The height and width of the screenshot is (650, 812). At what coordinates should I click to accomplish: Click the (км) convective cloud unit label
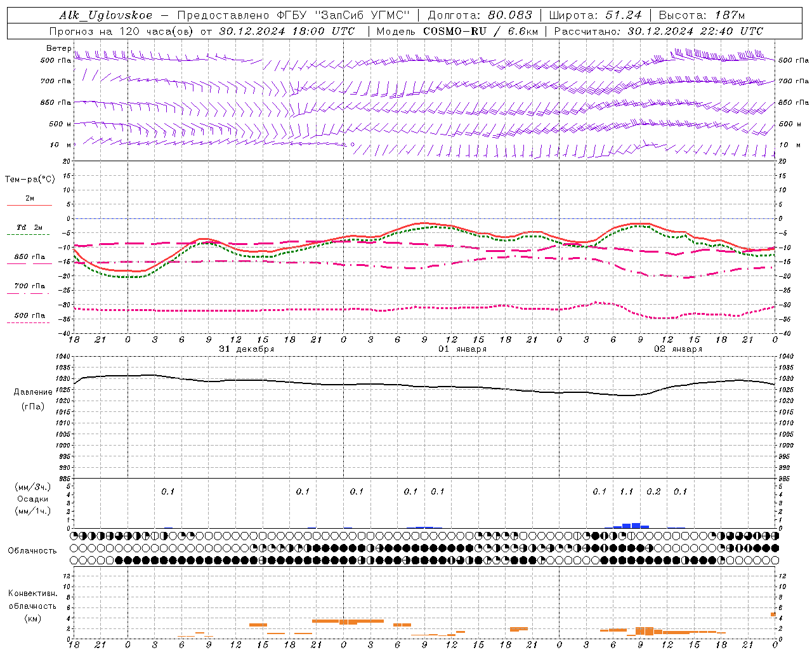32,618
